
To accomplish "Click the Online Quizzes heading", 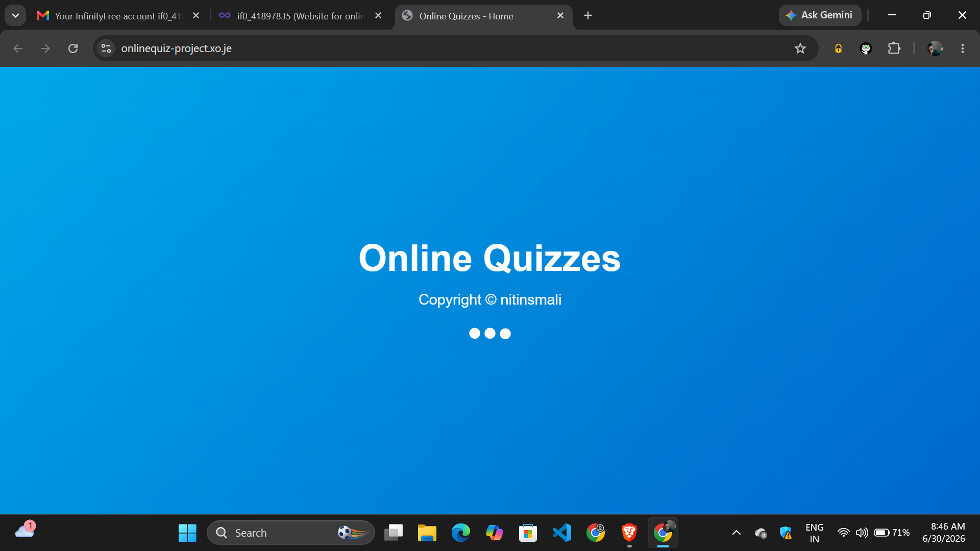I will point(489,258).
